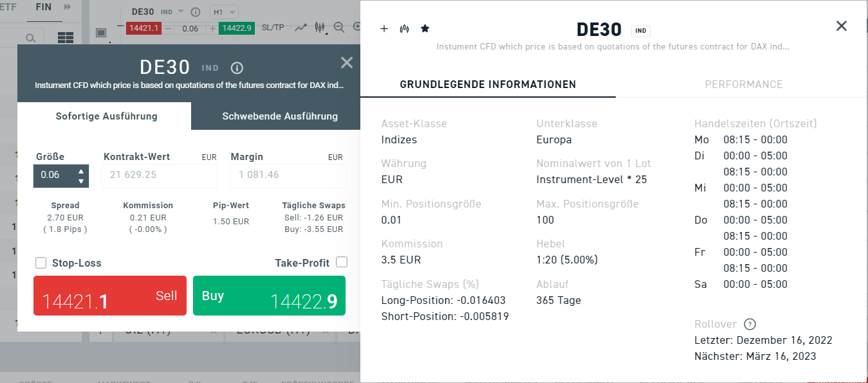868x383 pixels.
Task: Toggle the favorite star for DE30
Action: click(425, 29)
